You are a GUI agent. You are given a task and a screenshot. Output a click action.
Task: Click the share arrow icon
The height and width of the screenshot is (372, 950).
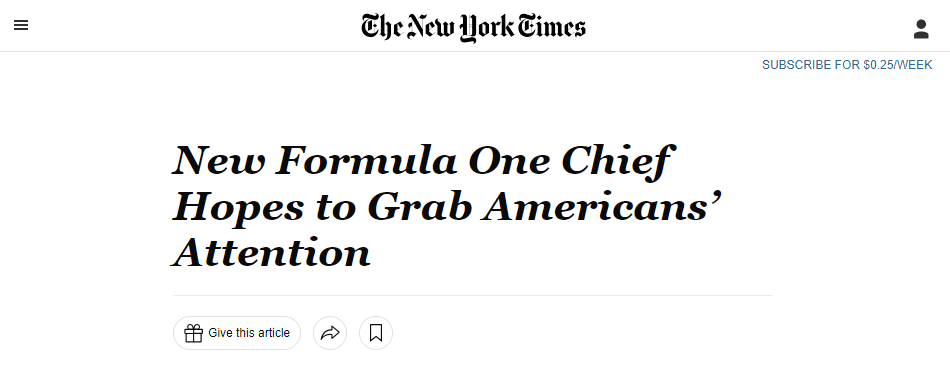point(330,333)
